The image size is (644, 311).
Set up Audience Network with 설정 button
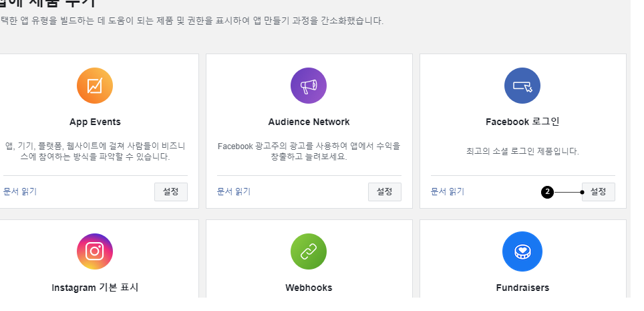tap(384, 192)
